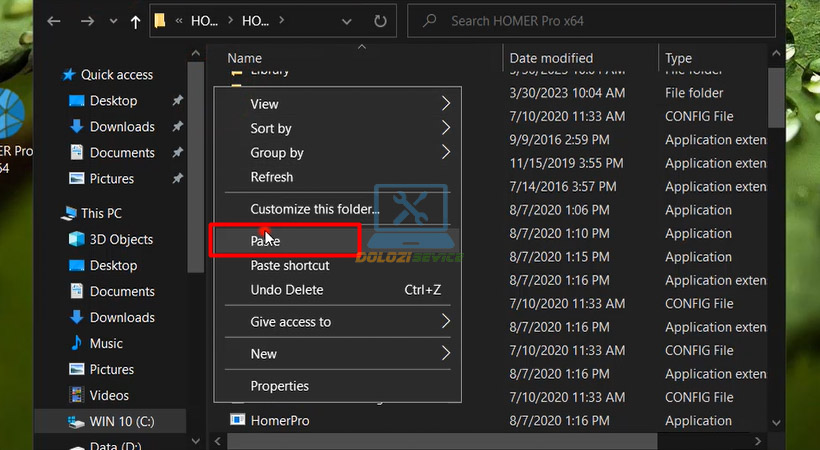Expand the New submenu
Screen dimensions: 820x450
point(337,354)
